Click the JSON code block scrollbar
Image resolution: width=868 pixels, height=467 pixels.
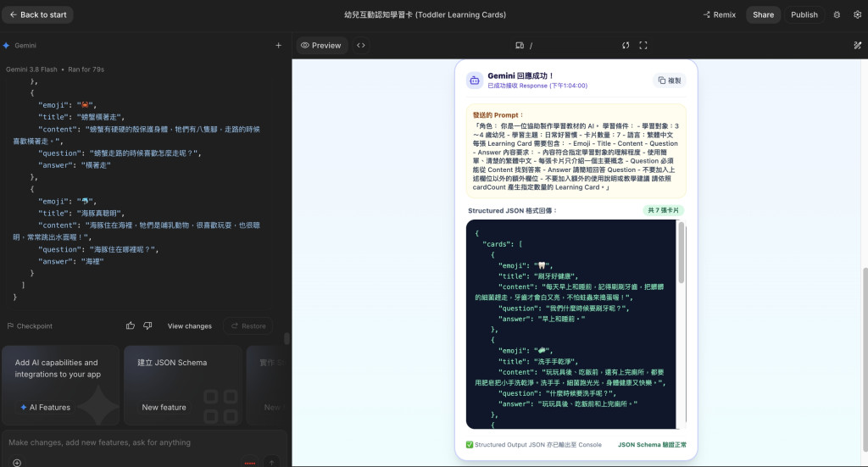[682, 253]
